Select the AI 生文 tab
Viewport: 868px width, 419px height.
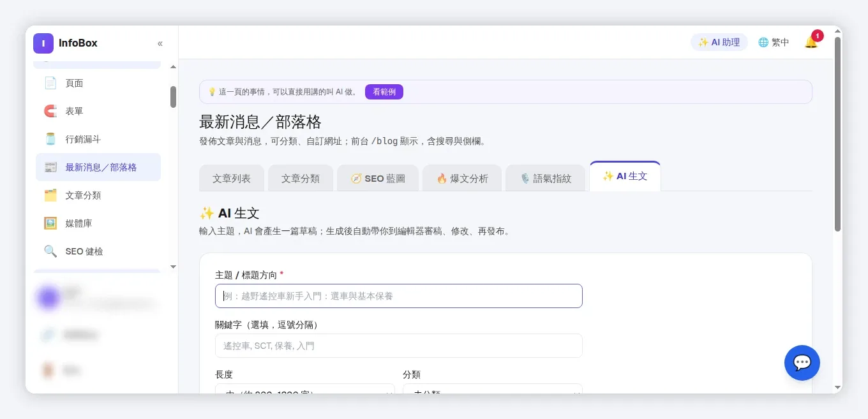click(625, 176)
